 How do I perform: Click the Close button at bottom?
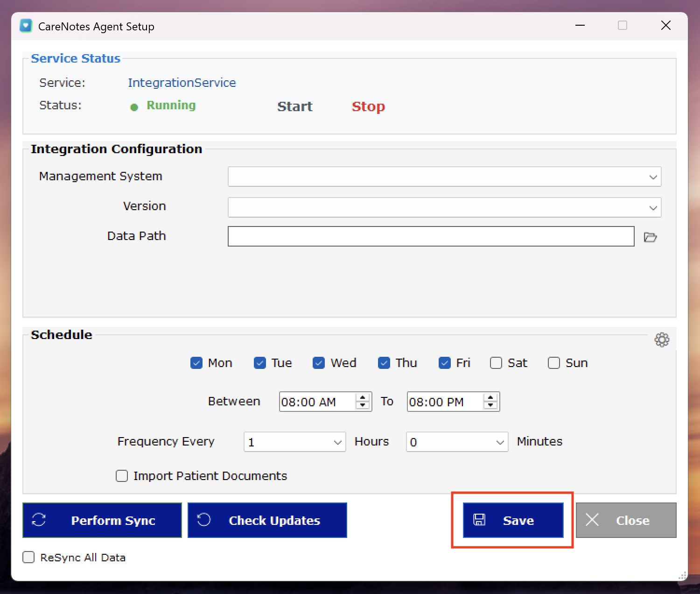click(x=626, y=520)
